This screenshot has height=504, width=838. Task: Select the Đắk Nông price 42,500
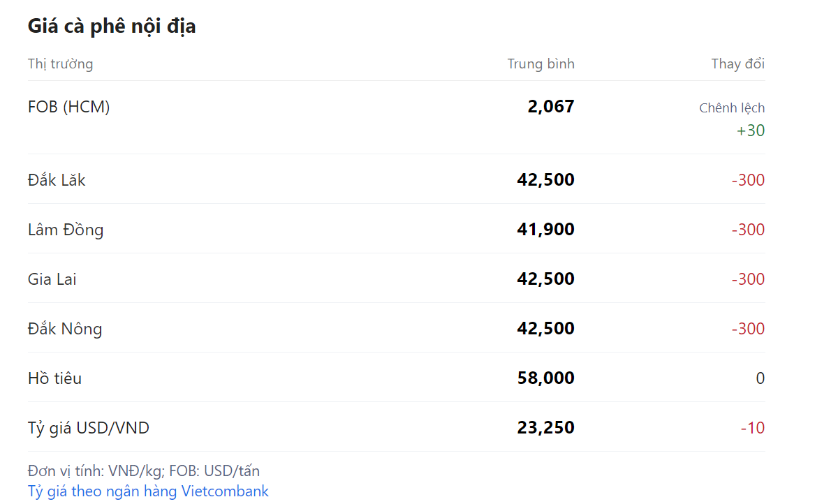545,329
